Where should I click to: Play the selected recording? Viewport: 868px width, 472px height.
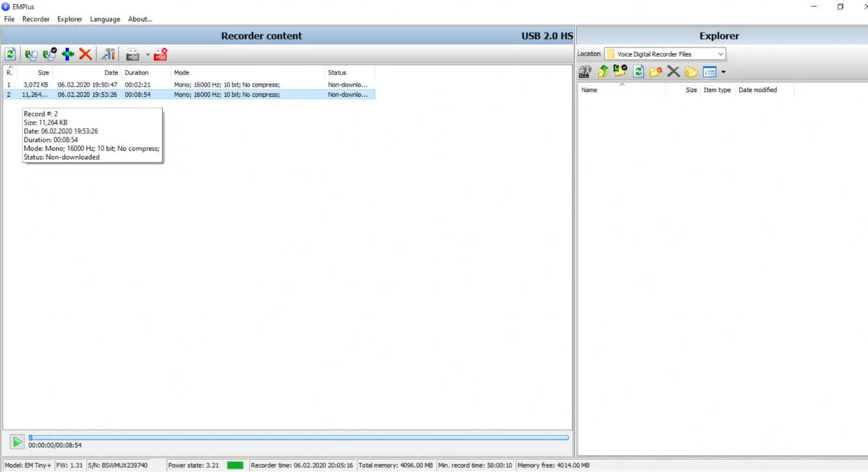(x=18, y=441)
